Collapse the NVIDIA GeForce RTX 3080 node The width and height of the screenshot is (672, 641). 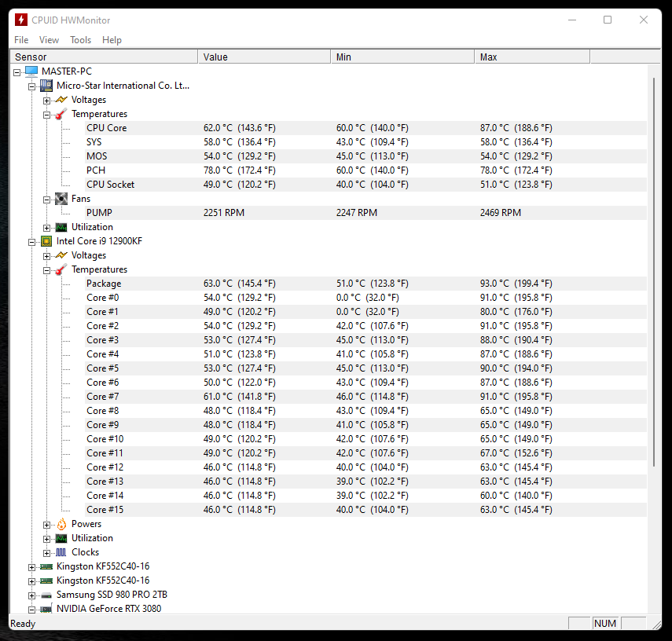31,610
